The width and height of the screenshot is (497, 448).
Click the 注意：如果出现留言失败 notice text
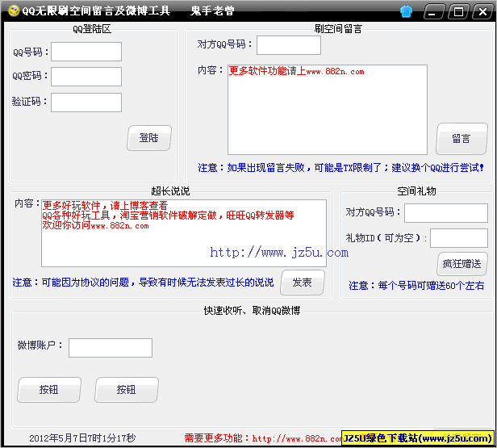click(340, 168)
